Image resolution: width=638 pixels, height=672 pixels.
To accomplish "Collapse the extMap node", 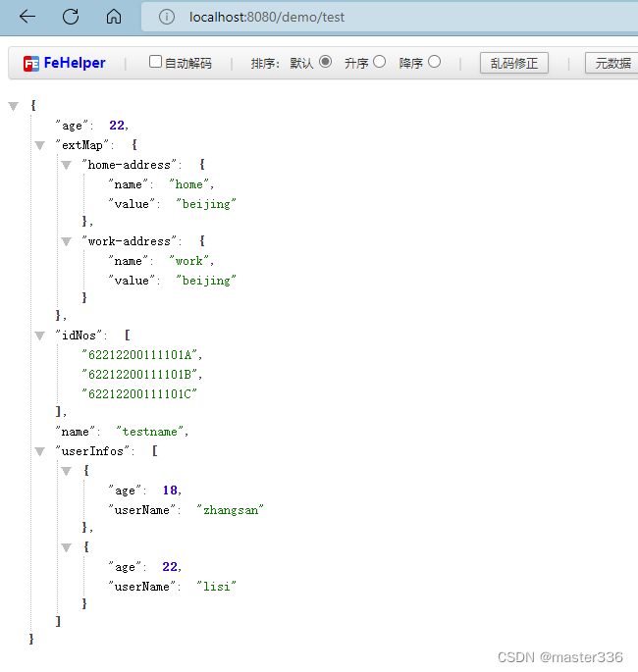I will click(x=40, y=146).
